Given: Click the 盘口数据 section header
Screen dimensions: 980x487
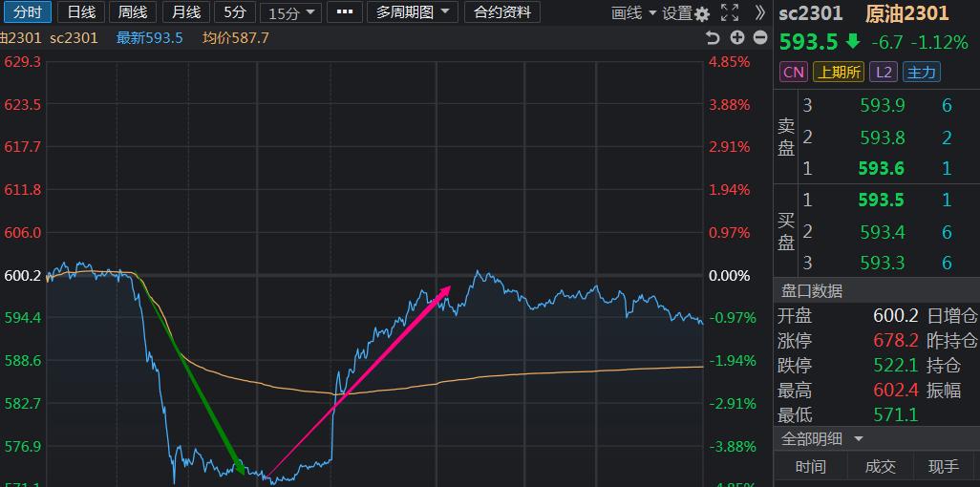Looking at the screenshot, I should [812, 290].
